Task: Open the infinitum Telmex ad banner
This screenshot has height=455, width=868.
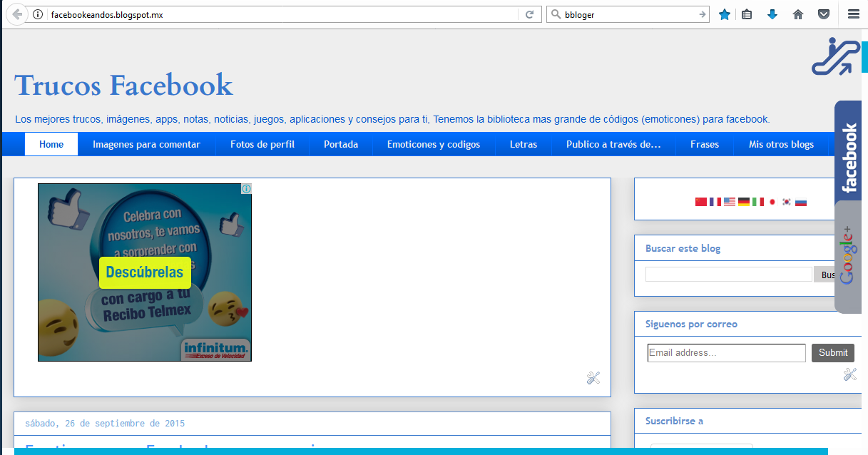Action: coord(145,272)
